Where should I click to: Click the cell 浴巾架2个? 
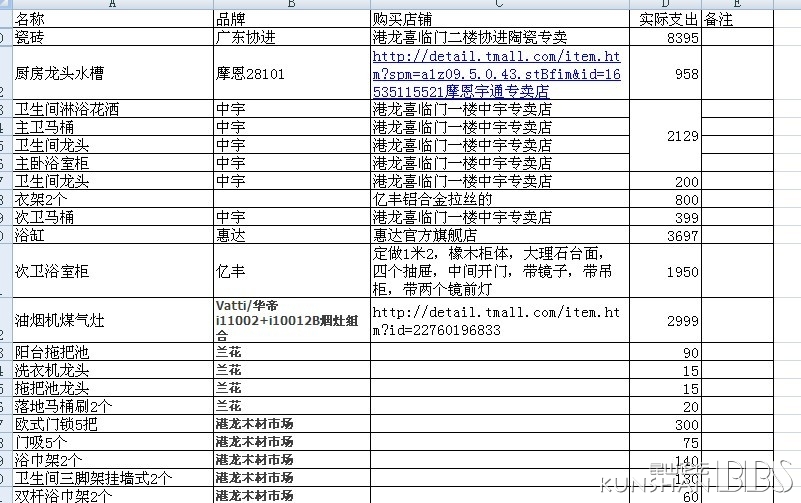(x=112, y=460)
